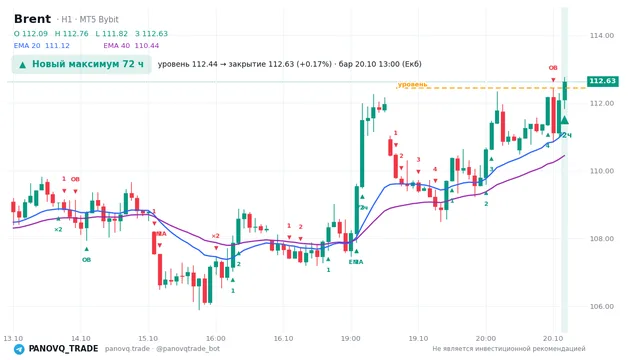Click the "H1 · MT5 Bybit" subtitle
Viewport: 640px width, 360px height.
90,20
